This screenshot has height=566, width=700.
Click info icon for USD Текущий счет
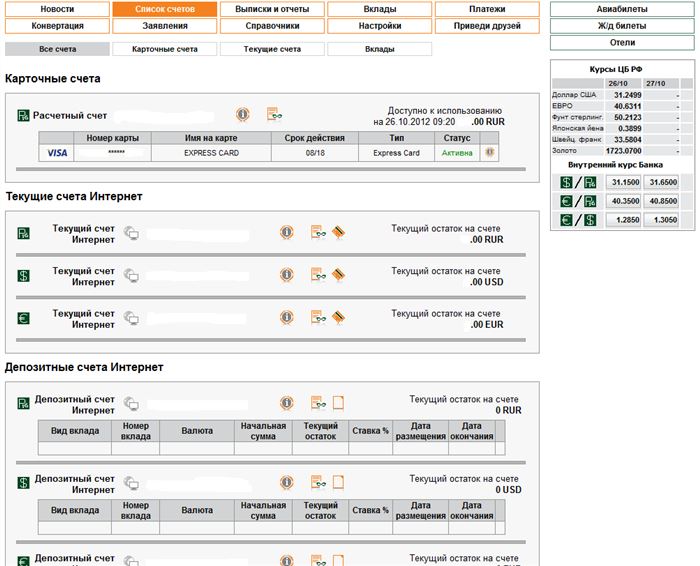287,275
